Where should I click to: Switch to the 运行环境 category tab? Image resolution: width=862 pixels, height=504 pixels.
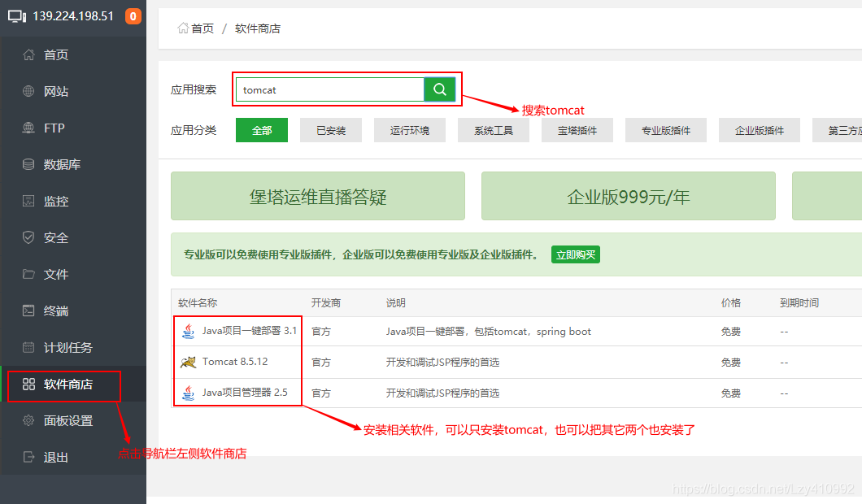(410, 130)
